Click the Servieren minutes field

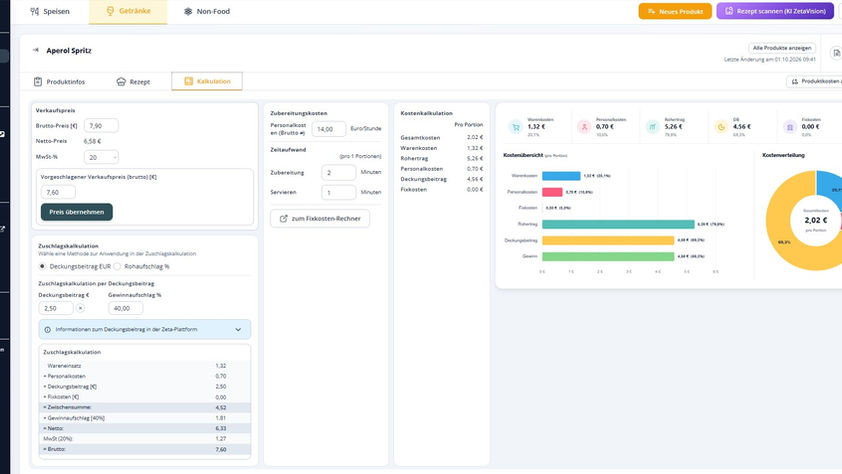338,192
